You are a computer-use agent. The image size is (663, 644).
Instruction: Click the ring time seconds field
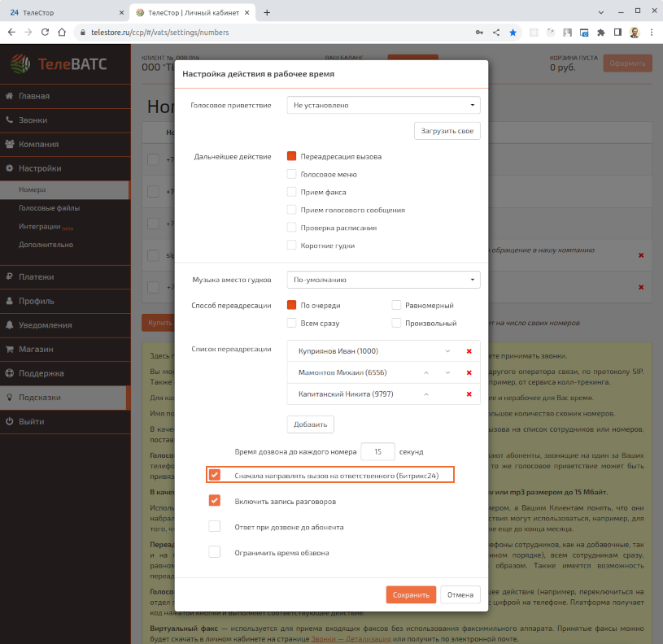377,452
